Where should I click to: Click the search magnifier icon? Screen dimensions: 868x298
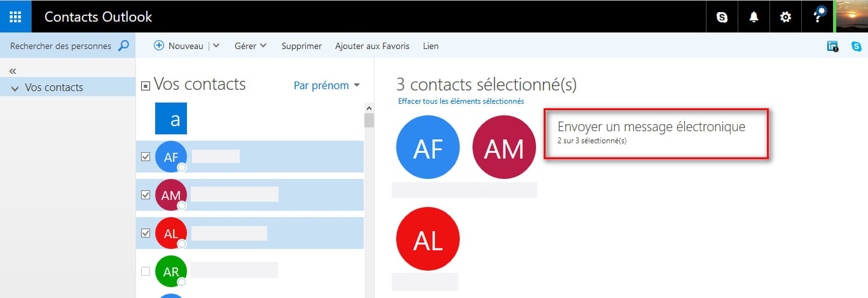pos(124,46)
